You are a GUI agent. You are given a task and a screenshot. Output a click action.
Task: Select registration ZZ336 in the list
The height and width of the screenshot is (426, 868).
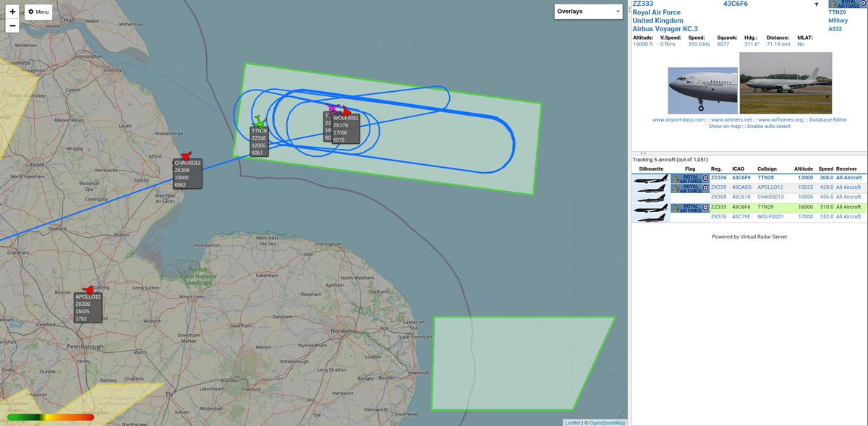coord(718,177)
